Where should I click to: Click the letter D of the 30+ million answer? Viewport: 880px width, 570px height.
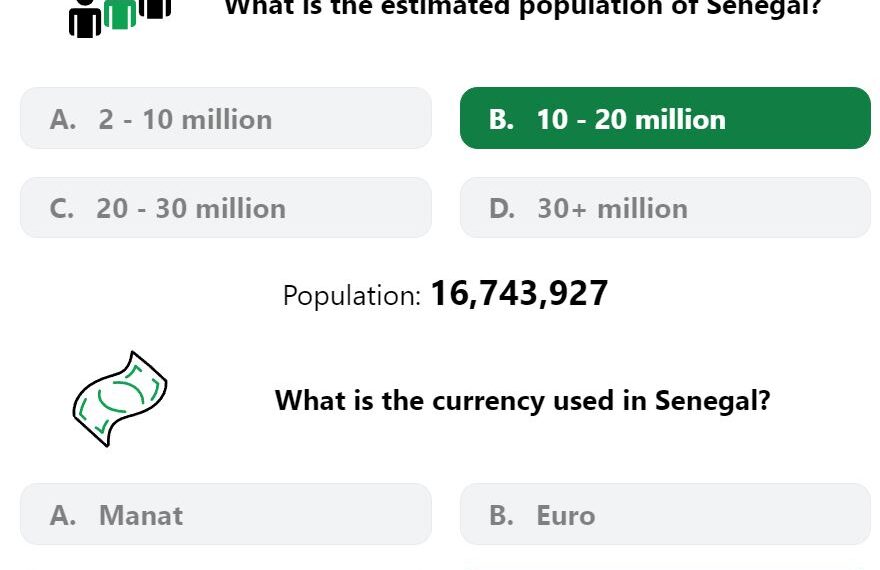501,209
